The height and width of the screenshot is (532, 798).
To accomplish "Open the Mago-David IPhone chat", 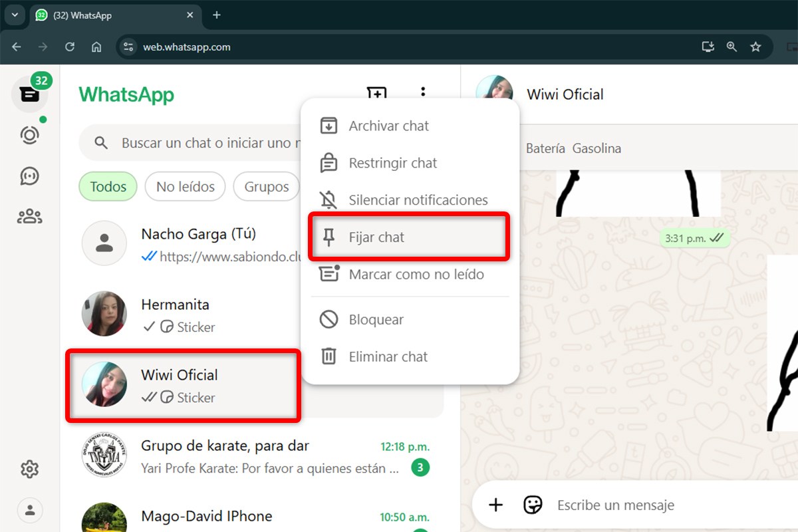I will pyautogui.click(x=257, y=515).
